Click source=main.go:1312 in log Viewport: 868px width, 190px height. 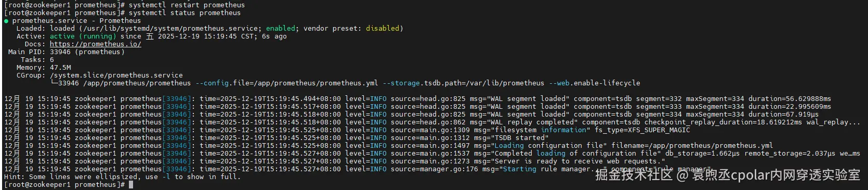[x=430, y=138]
